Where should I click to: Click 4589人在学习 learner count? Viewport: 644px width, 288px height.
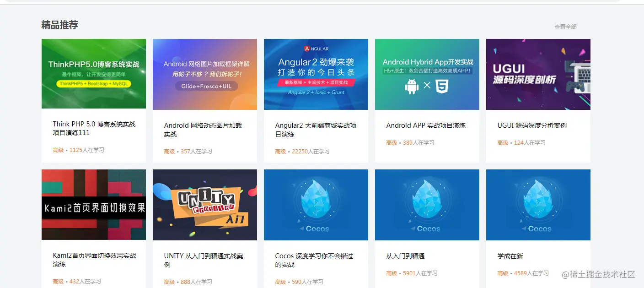531,273
